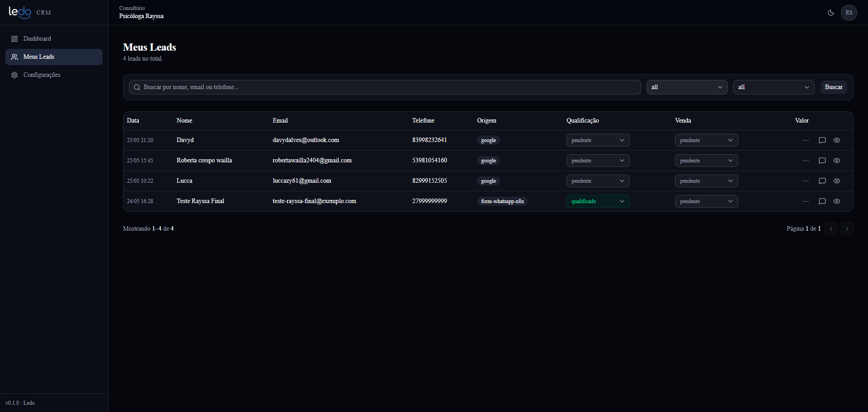Open Teste Rayssa Final's qualificado dropdown
The width and height of the screenshot is (868, 412).
coord(598,201)
